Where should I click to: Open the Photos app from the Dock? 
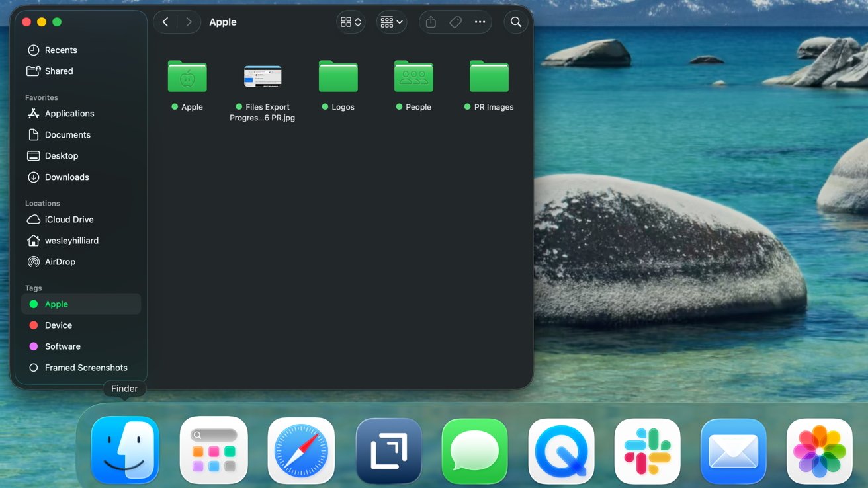point(819,450)
